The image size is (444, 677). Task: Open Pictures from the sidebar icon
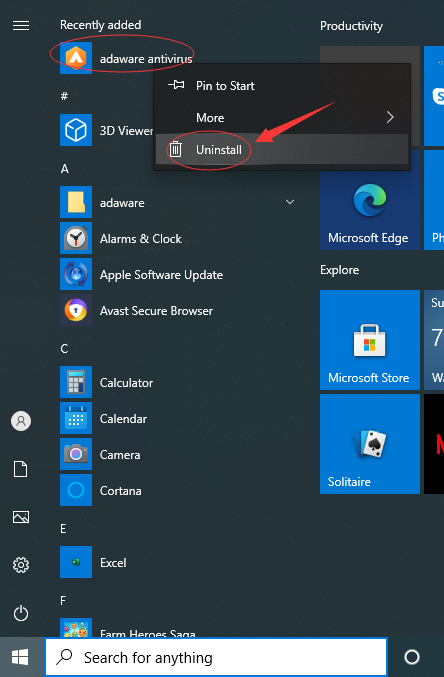tap(21, 517)
